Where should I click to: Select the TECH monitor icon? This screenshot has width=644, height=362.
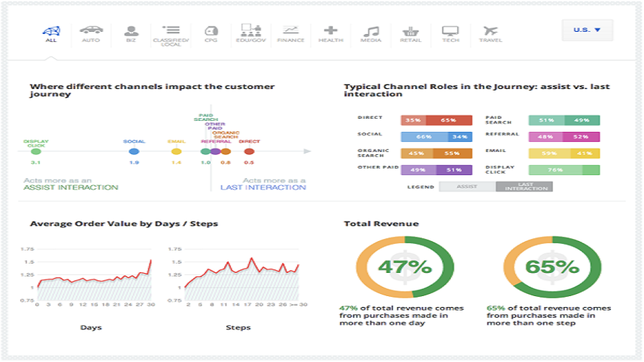tap(450, 31)
